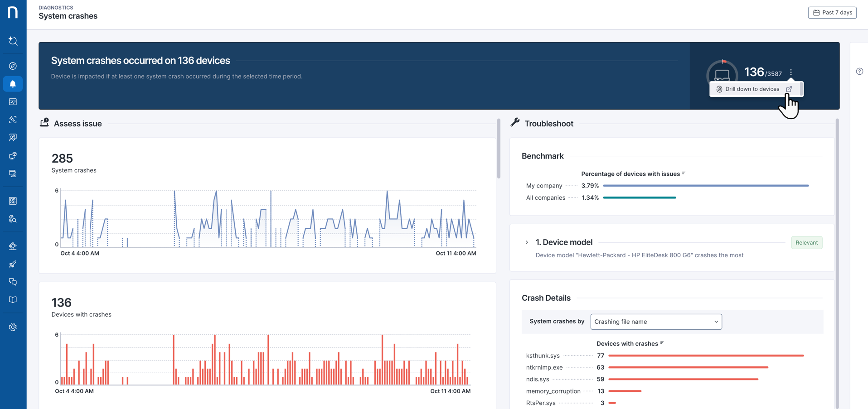
Task: Click the help question mark icon
Action: tap(859, 72)
